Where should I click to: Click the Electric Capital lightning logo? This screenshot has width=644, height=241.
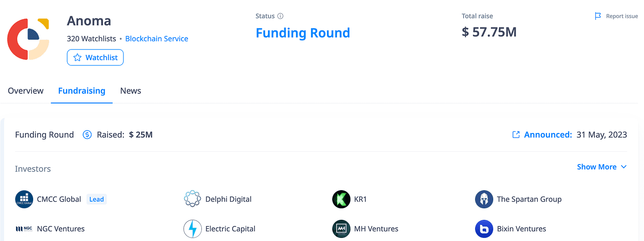[192, 229]
